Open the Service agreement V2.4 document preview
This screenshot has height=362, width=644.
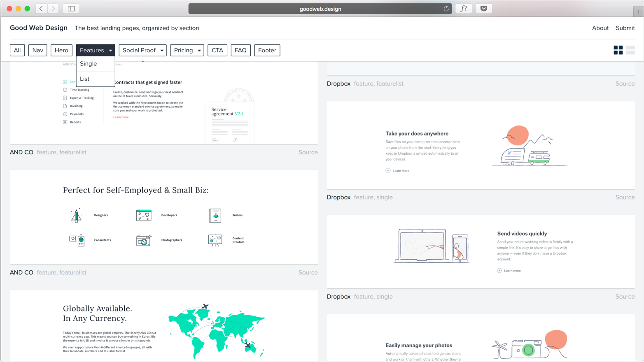click(x=230, y=123)
